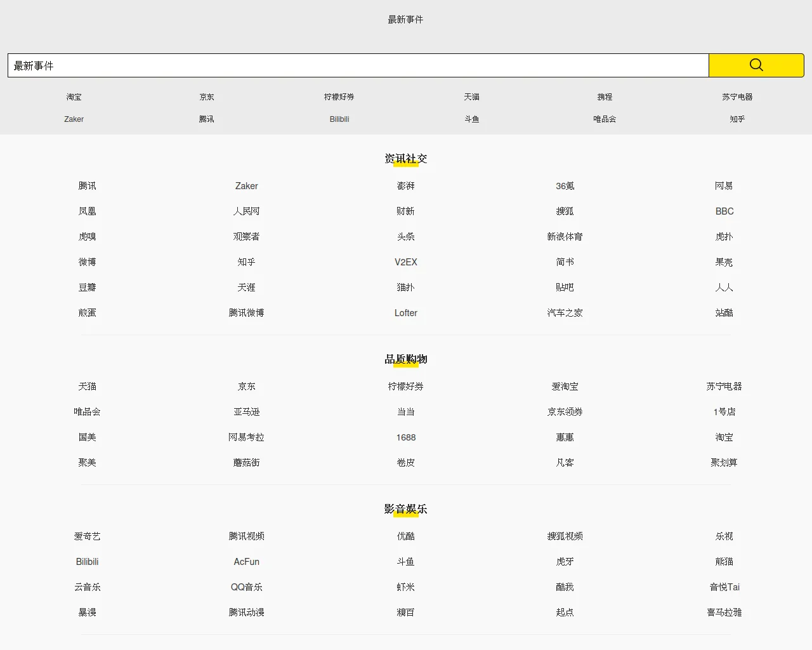Open the 当当 link
This screenshot has height=650, width=812.
pyautogui.click(x=406, y=412)
